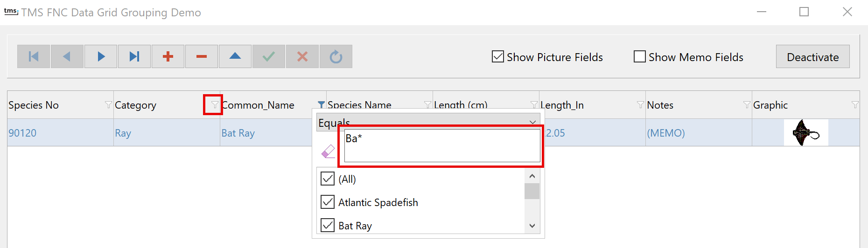Open the (MEMO) cell in Notes
The image size is (868, 248).
tap(666, 133)
